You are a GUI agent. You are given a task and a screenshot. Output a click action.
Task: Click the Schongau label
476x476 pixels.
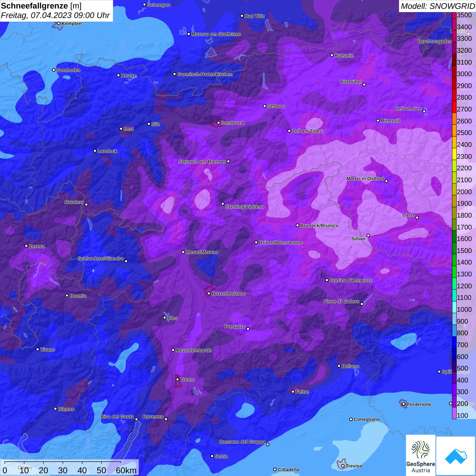coord(159,5)
